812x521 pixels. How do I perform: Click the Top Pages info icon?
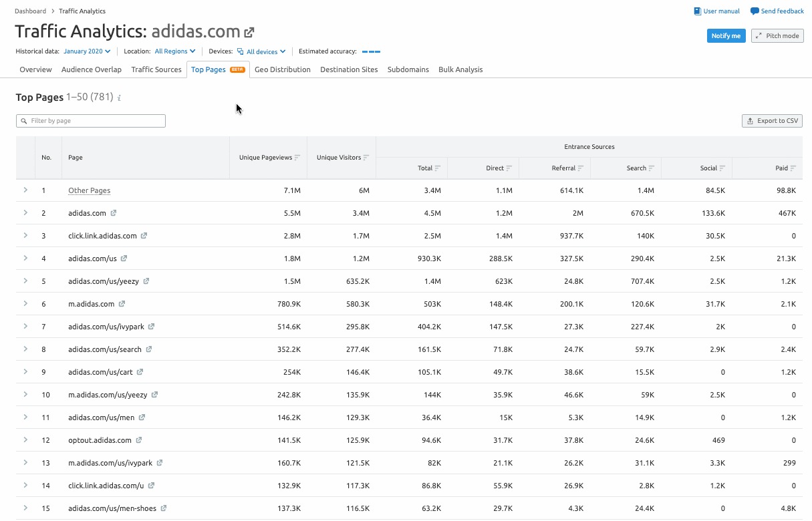click(119, 98)
